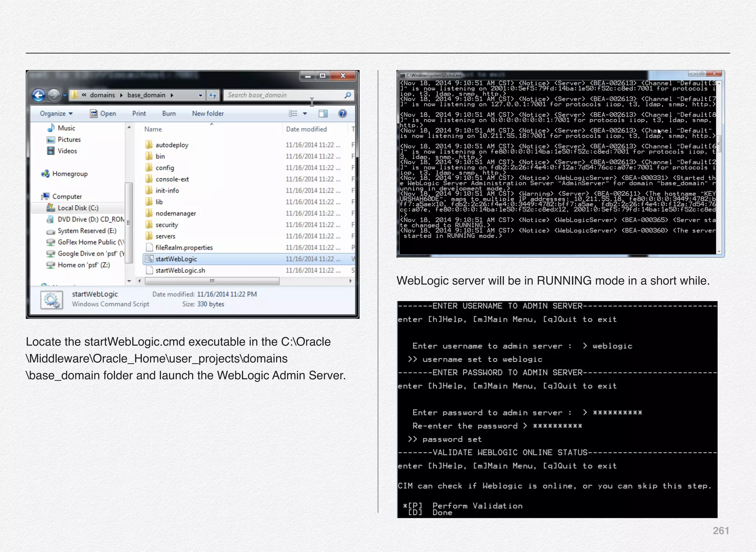The width and height of the screenshot is (756, 552).
Task: Click the horizontal scrollbar of the file list
Action: click(212, 281)
